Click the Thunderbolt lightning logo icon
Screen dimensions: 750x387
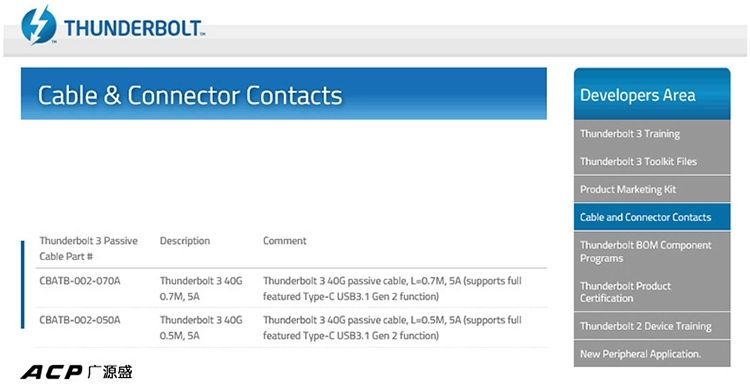coord(39,25)
